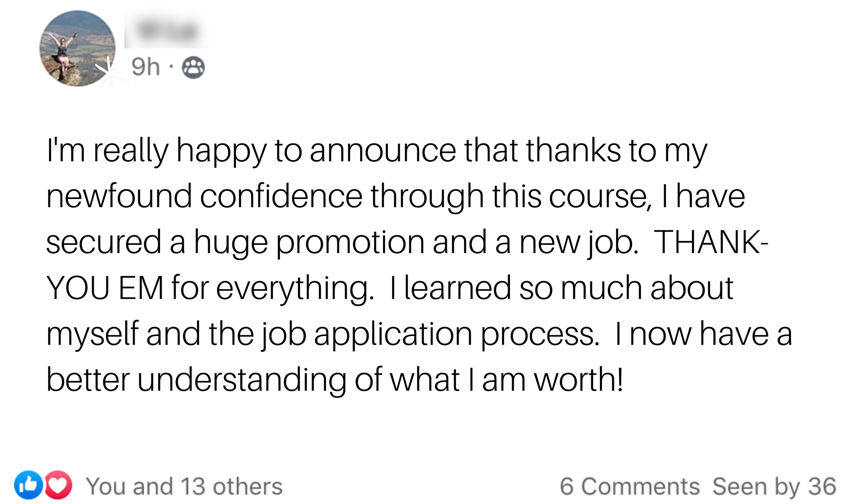
Task: Click the group audience privacy icon
Action: tap(193, 67)
